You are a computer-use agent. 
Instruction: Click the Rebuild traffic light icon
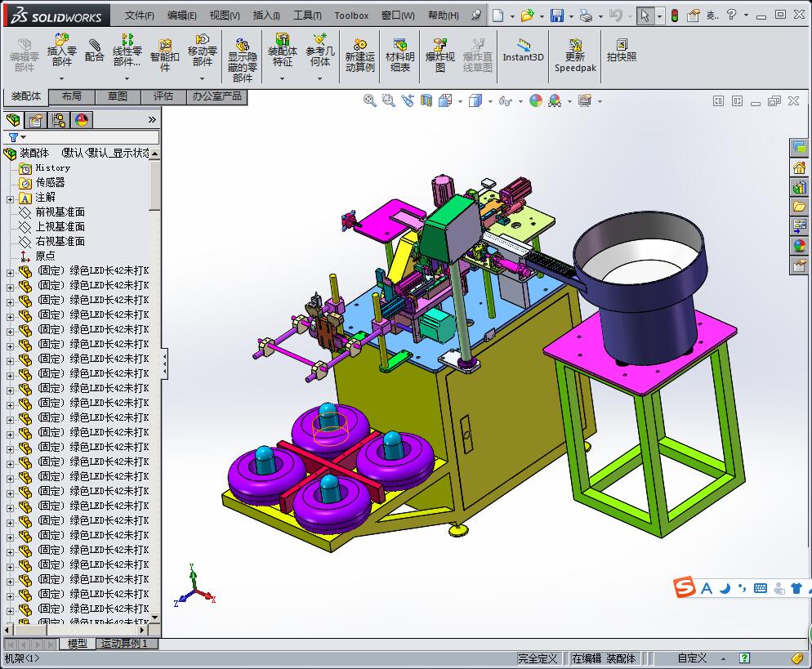(674, 16)
